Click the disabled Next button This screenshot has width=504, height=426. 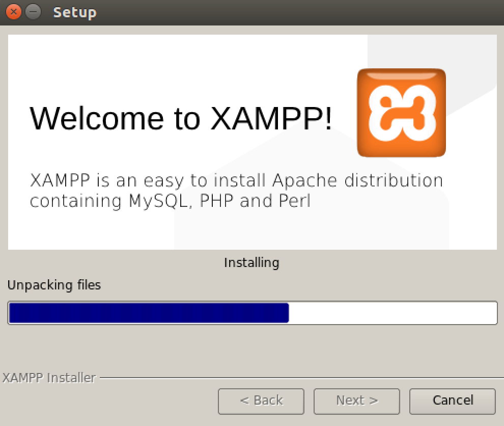pyautogui.click(x=356, y=401)
